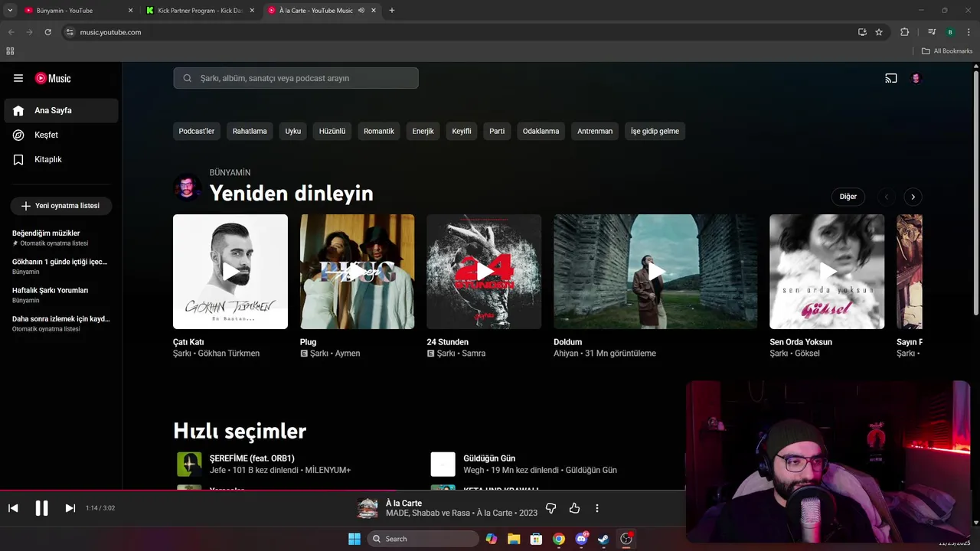Open a new browser tab
Screen dimensions: 980x551
pyautogui.click(x=392, y=11)
